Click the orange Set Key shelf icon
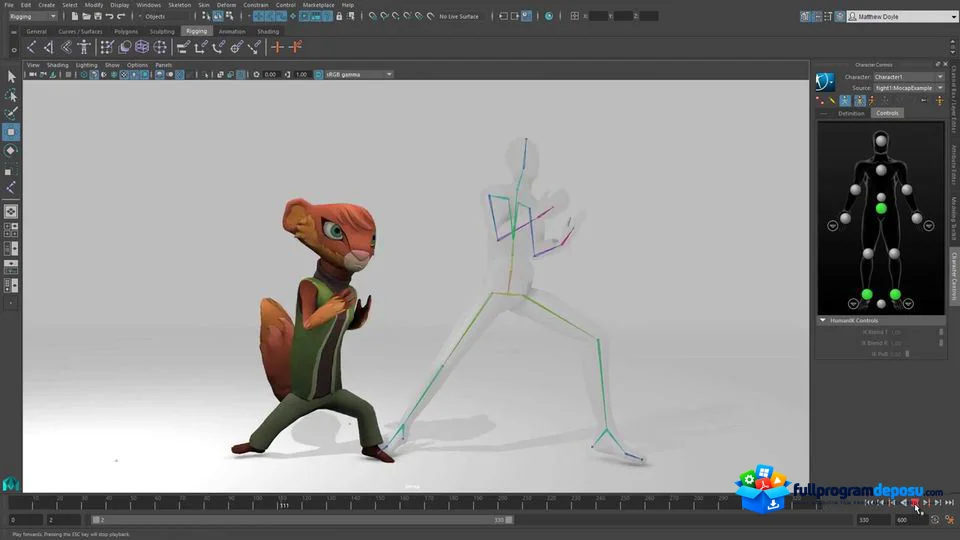The image size is (960, 540). point(277,47)
